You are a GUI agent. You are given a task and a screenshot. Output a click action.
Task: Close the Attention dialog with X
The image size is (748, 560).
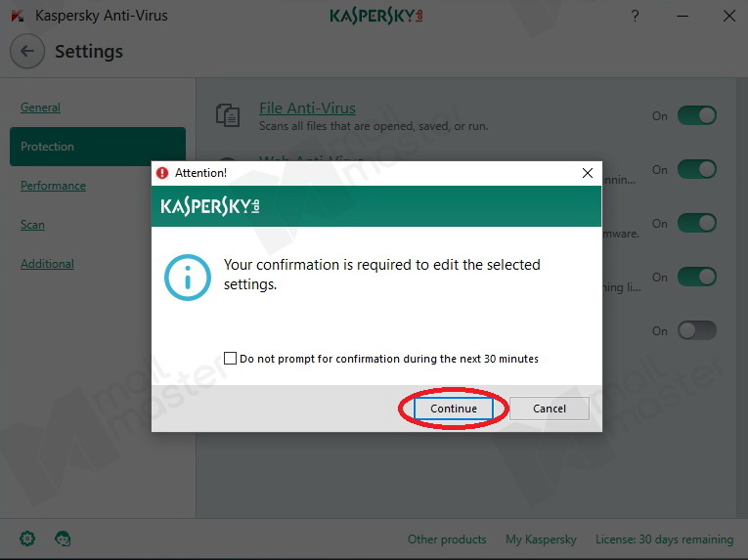588,173
